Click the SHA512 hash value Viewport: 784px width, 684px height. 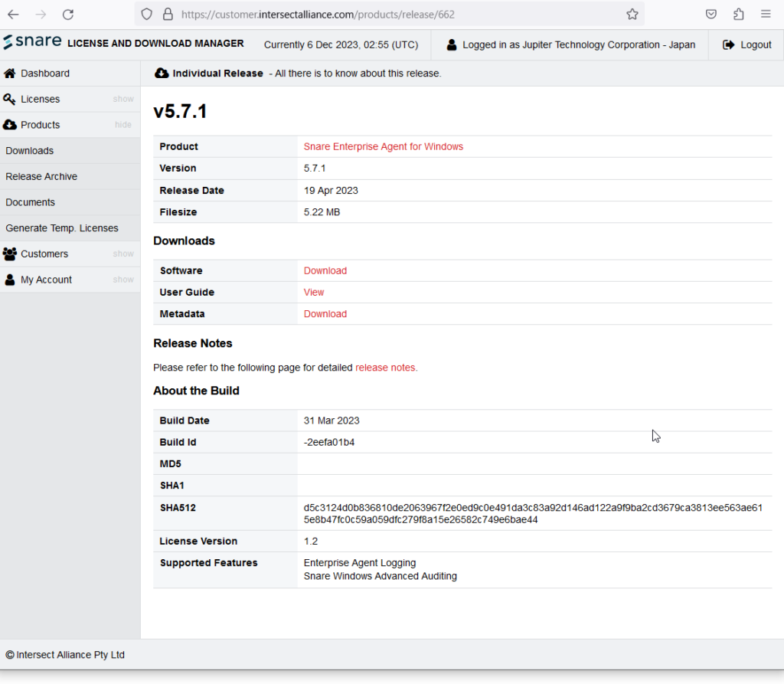tap(533, 514)
